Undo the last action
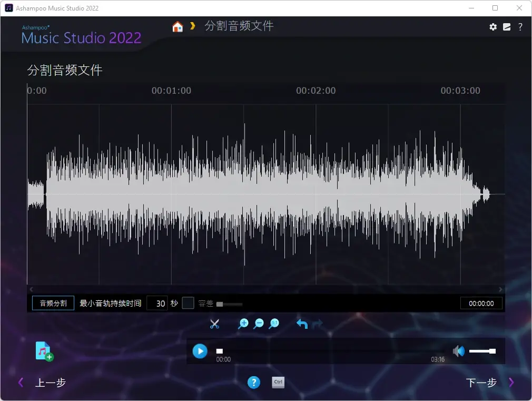This screenshot has height=401, width=532. coord(302,324)
